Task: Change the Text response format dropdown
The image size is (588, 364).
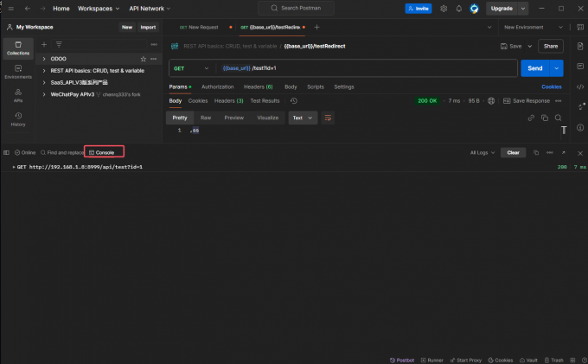Action: [303, 118]
